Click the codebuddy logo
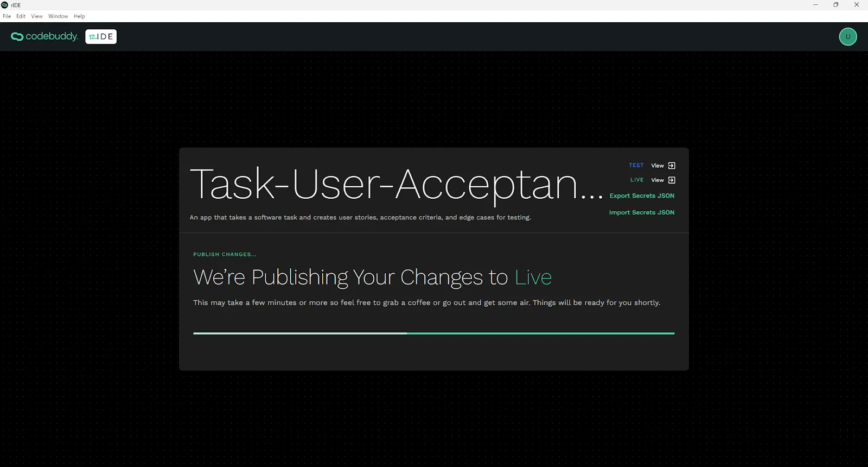Screen dimensions: 868x467 44,36
